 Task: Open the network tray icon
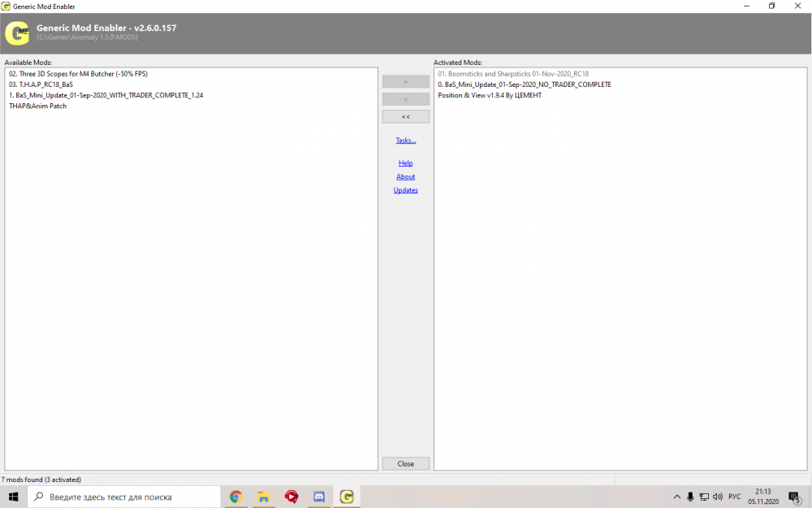tap(704, 497)
